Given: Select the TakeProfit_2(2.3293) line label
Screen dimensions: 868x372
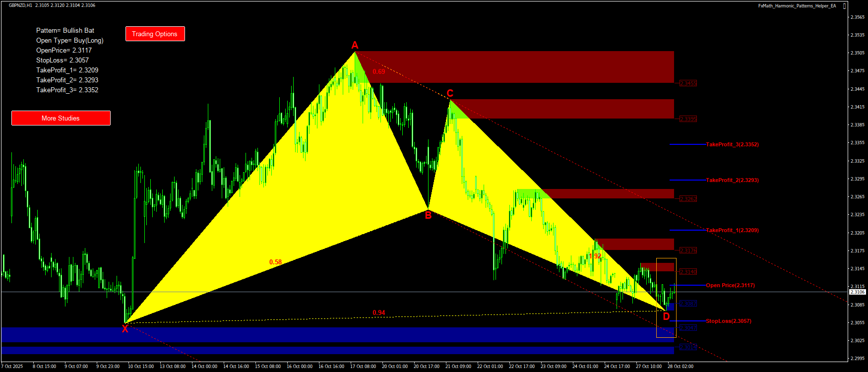Looking at the screenshot, I should (732, 180).
